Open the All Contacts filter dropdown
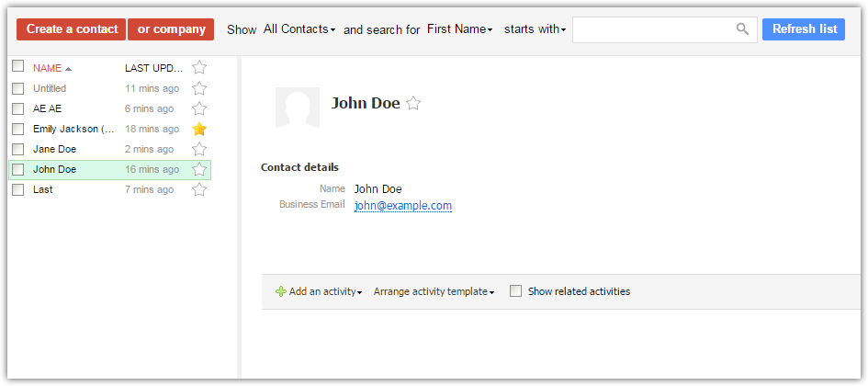This screenshot has width=868, height=386. coord(299,29)
